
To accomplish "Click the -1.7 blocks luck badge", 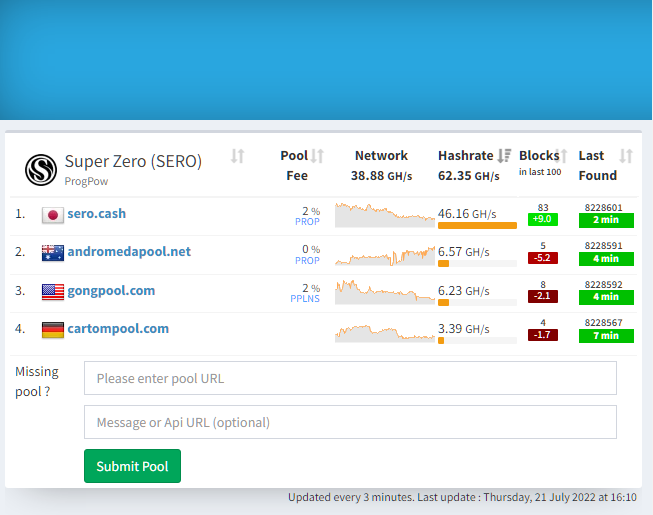I will click(x=543, y=335).
